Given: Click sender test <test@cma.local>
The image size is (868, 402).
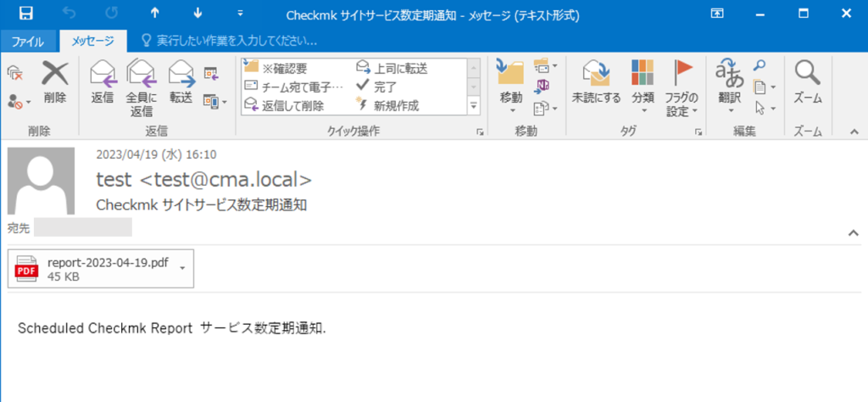Looking at the screenshot, I should pyautogui.click(x=204, y=180).
